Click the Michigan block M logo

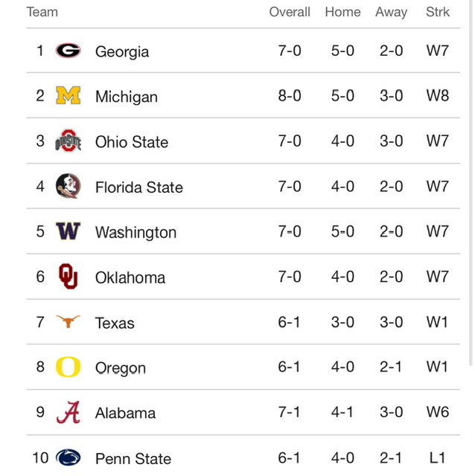[68, 95]
